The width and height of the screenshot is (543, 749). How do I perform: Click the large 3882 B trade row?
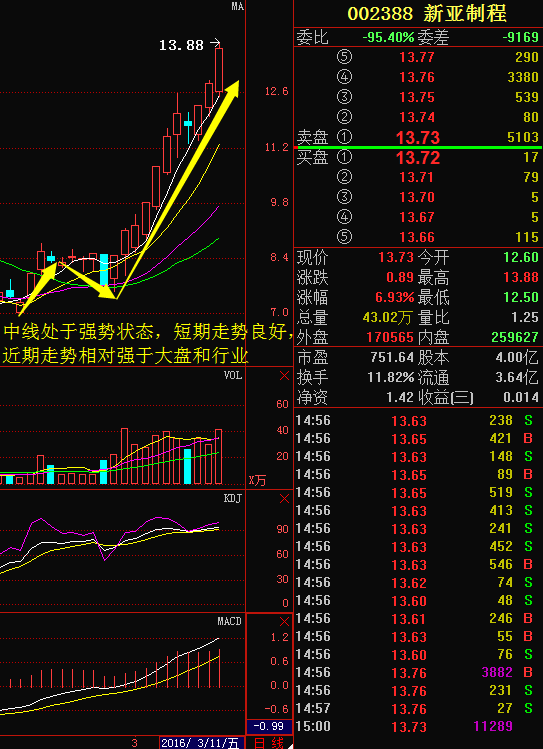pos(418,672)
